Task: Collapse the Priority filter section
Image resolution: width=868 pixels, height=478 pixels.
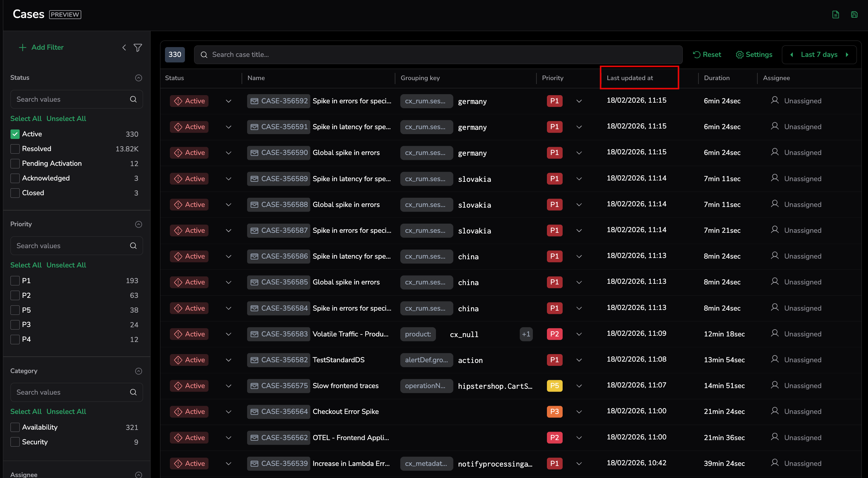Action: (138, 224)
